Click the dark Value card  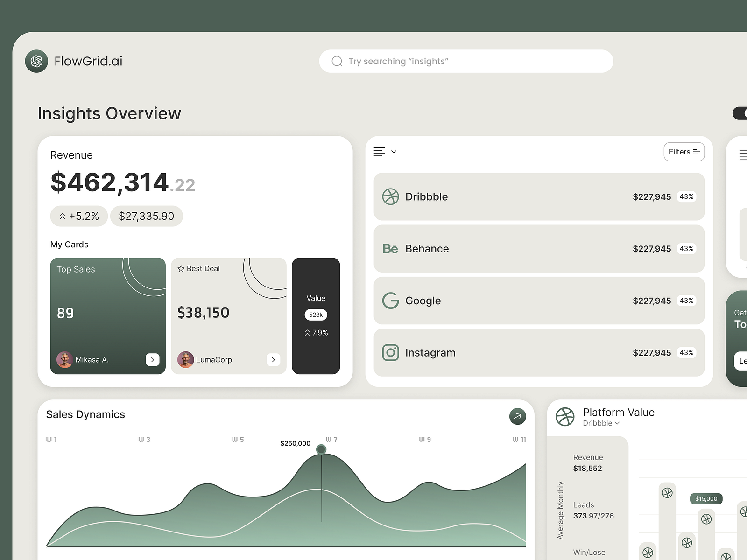pyautogui.click(x=316, y=316)
